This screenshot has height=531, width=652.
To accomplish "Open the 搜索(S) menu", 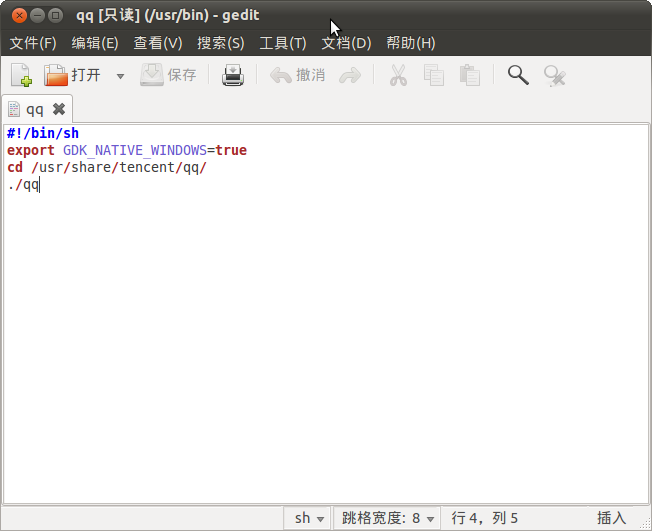I will (x=220, y=43).
